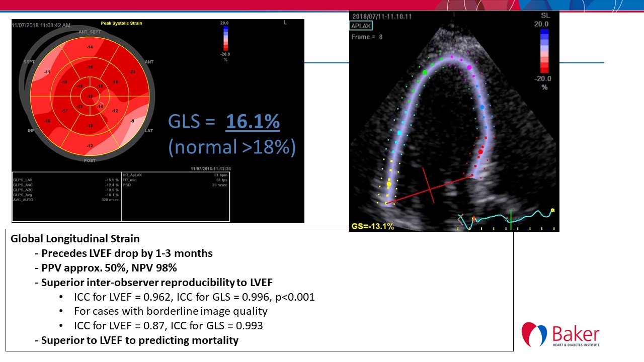The image size is (644, 362).
Task: Click the Global Longitudinal Strain heading
Action: click(x=75, y=239)
